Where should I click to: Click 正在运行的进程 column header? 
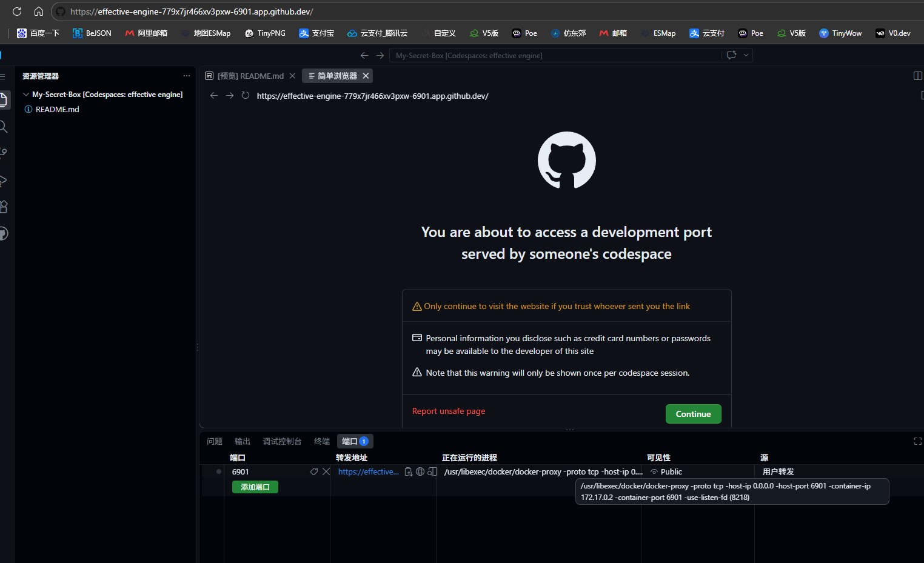(x=469, y=458)
